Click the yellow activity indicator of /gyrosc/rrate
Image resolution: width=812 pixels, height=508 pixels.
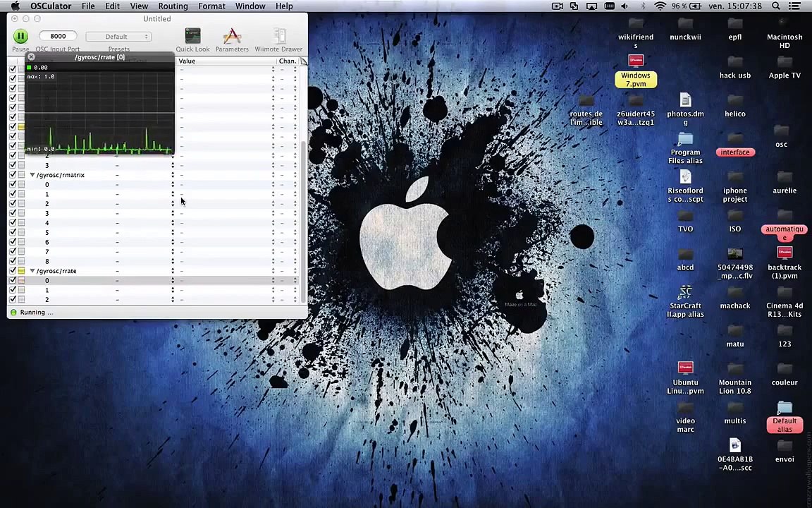click(21, 271)
